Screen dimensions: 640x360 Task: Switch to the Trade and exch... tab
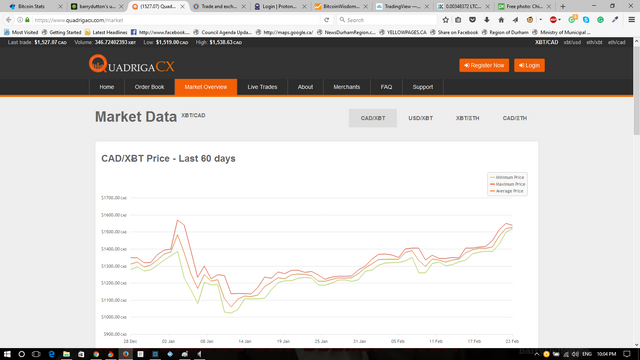[219, 7]
